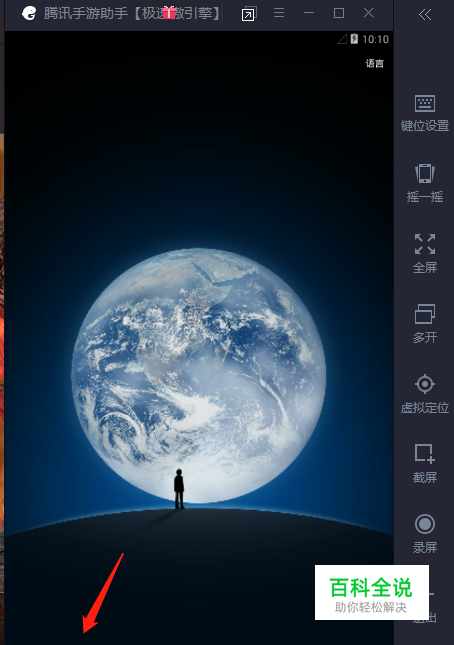Close the emulator window
Image resolution: width=454 pixels, height=645 pixels.
(368, 13)
